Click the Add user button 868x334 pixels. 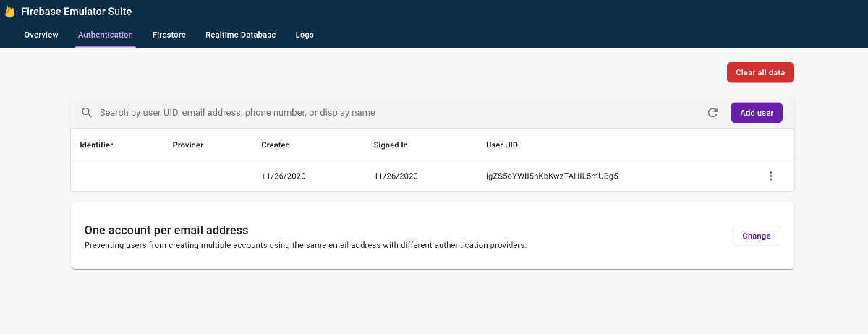pos(757,113)
